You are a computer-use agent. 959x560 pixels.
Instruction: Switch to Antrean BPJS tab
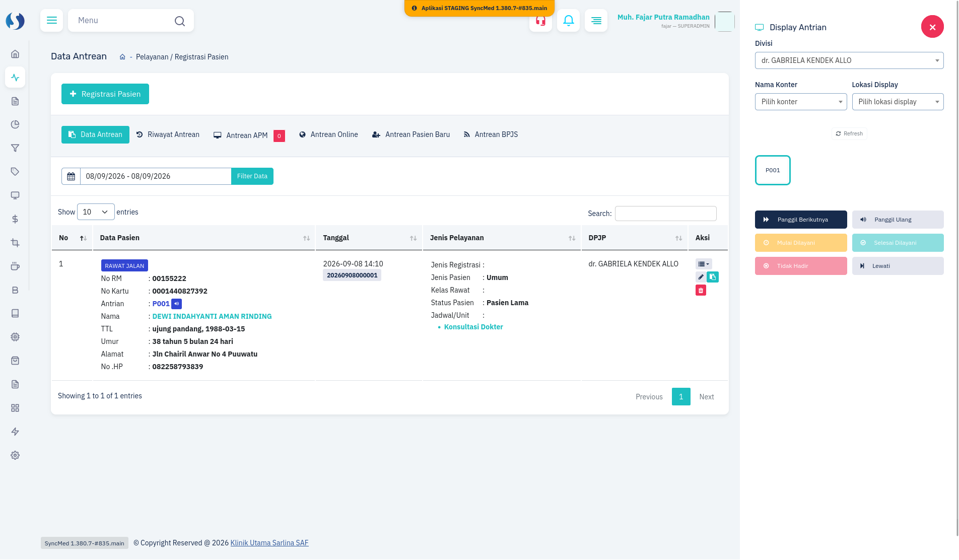(x=491, y=134)
